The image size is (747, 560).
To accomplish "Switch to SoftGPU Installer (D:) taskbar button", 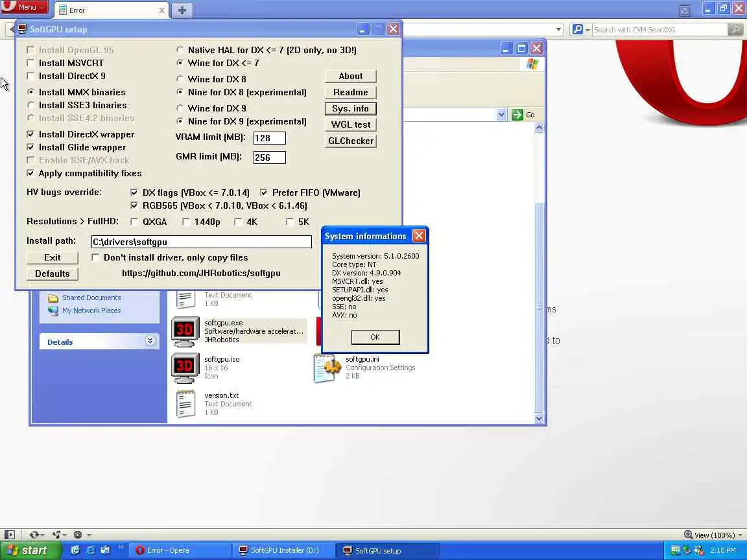I will pyautogui.click(x=284, y=550).
